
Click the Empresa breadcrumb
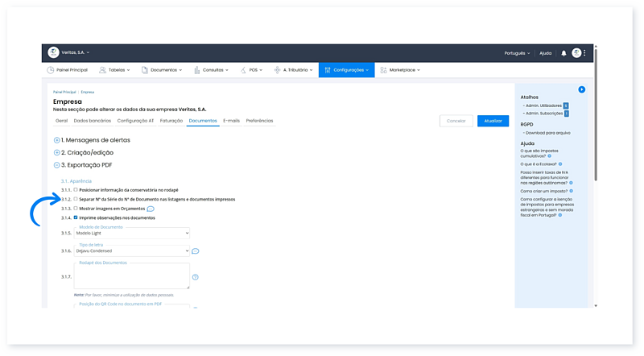[x=88, y=92]
